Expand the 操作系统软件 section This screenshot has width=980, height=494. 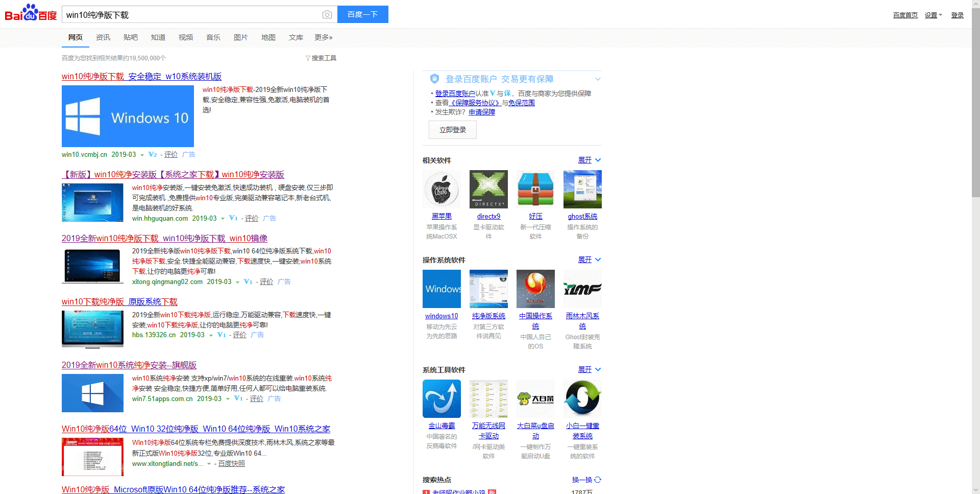[x=589, y=260]
